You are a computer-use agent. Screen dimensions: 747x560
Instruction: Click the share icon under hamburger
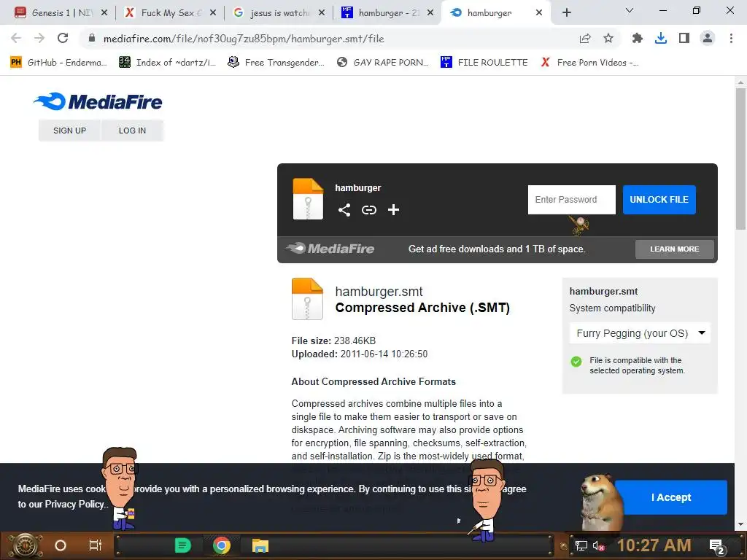point(344,209)
